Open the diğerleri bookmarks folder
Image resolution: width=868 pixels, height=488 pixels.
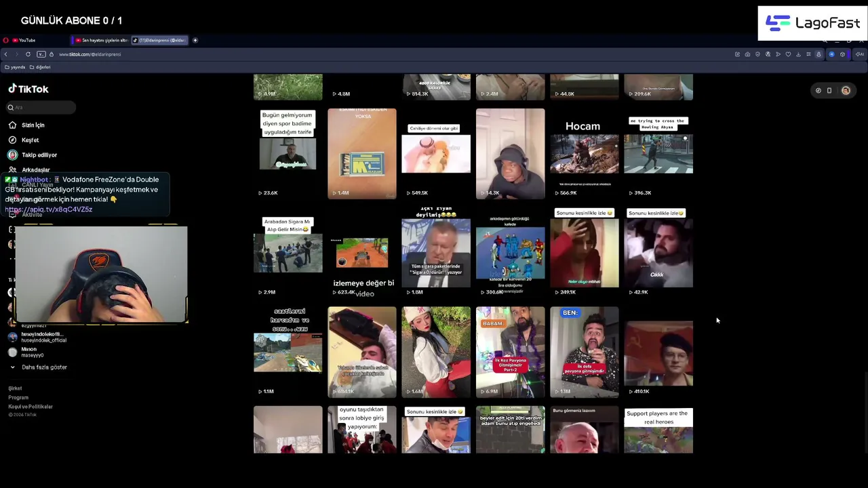[40, 67]
